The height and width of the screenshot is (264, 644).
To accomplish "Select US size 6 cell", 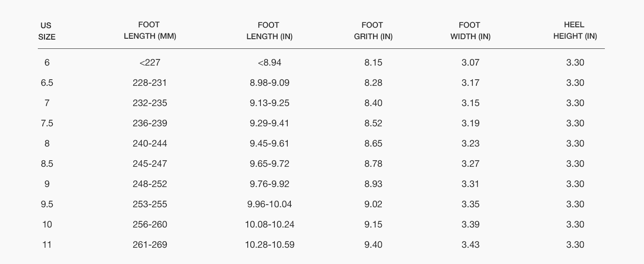I will pyautogui.click(x=47, y=62).
